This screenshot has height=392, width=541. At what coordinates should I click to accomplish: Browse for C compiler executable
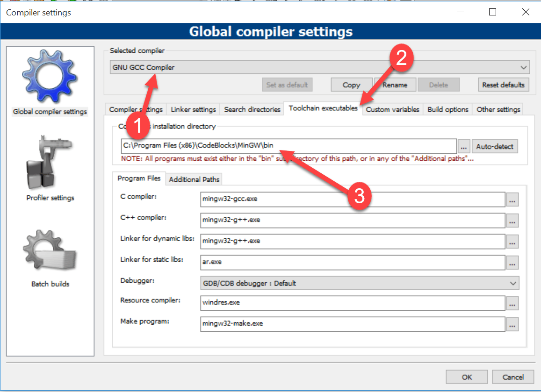pyautogui.click(x=512, y=200)
